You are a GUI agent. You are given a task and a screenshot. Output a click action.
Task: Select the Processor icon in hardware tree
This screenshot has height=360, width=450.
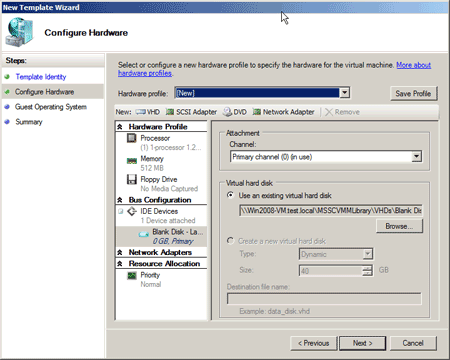coord(132,138)
